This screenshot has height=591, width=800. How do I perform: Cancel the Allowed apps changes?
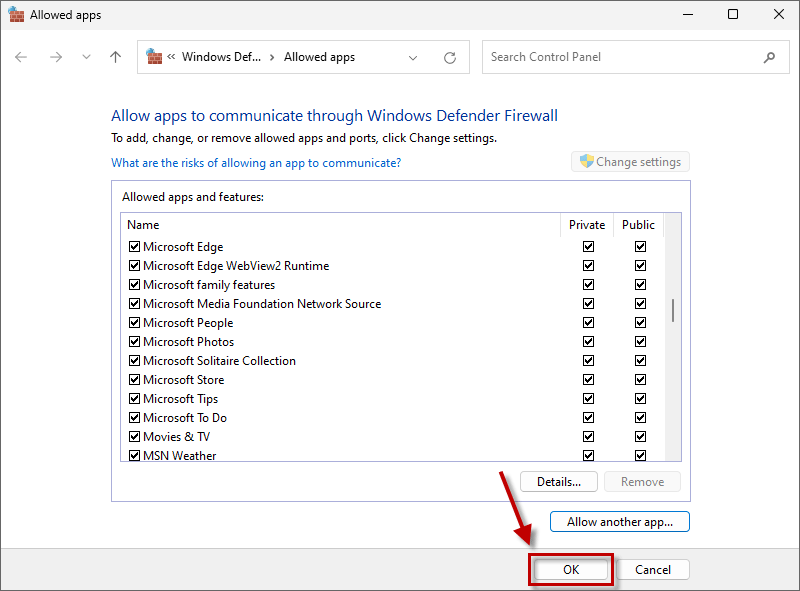[653, 570]
